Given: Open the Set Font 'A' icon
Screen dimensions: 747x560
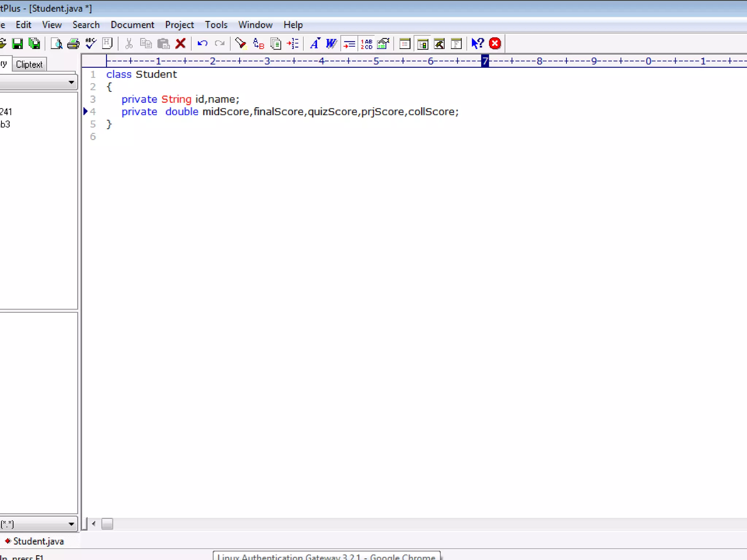Looking at the screenshot, I should coord(314,44).
